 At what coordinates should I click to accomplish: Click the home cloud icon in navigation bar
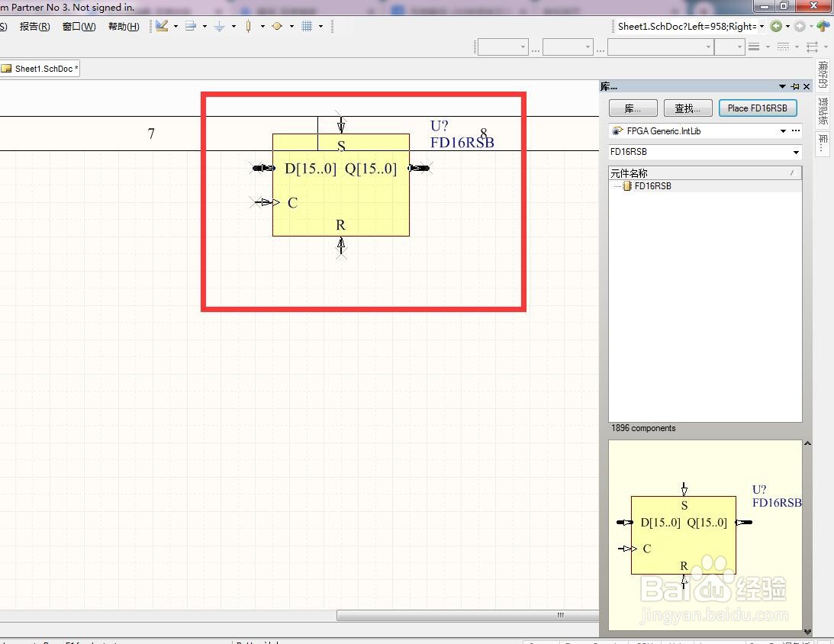pyautogui.click(x=823, y=26)
